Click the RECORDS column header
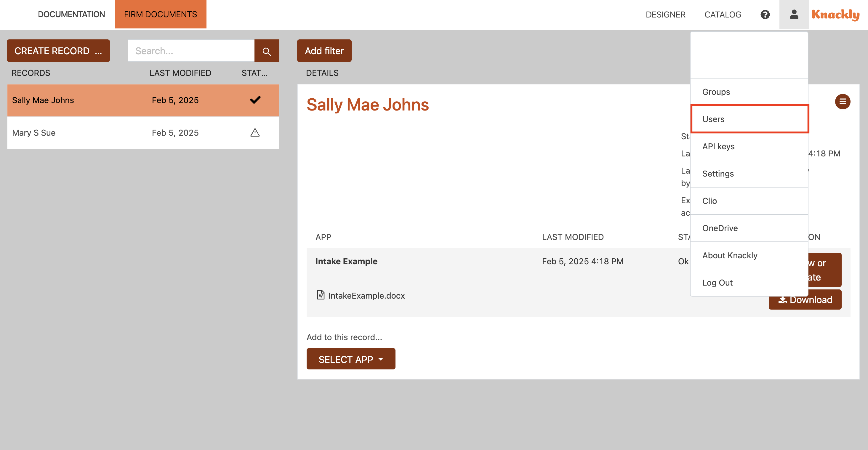The width and height of the screenshot is (868, 450). tap(31, 73)
